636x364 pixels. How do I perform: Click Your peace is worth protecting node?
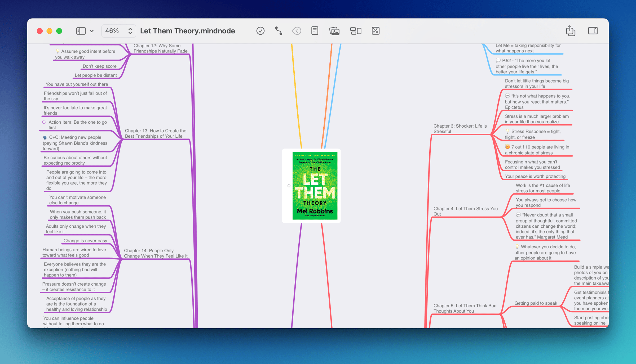click(x=535, y=176)
